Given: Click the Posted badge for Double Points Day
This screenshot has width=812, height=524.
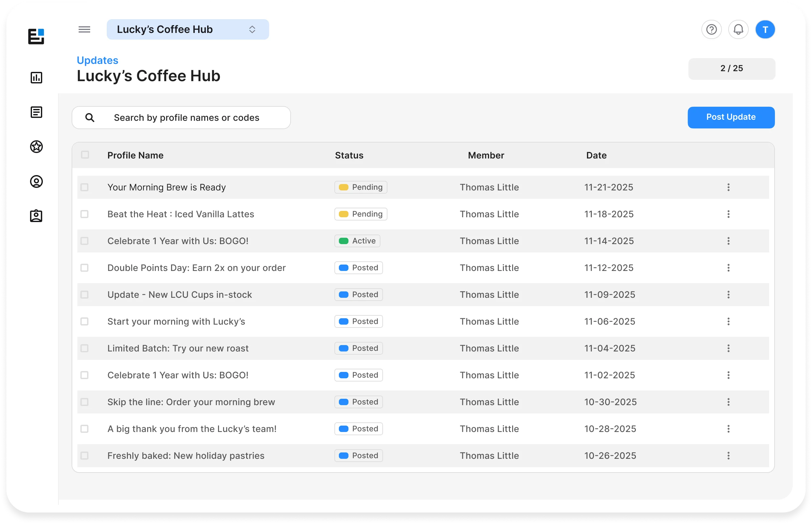Looking at the screenshot, I should tap(358, 268).
